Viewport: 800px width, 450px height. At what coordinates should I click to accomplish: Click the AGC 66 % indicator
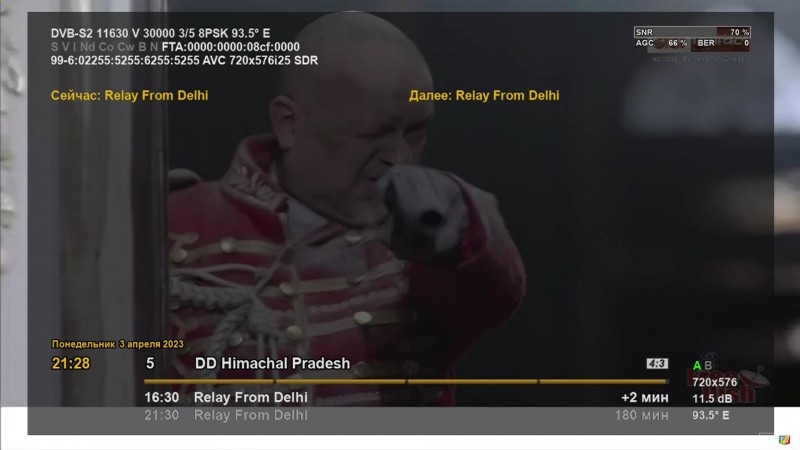coord(662,43)
